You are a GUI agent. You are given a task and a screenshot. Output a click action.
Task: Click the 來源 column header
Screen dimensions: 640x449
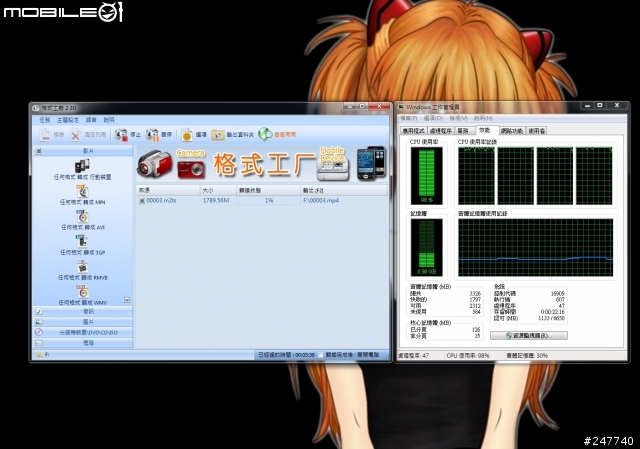[x=168, y=190]
